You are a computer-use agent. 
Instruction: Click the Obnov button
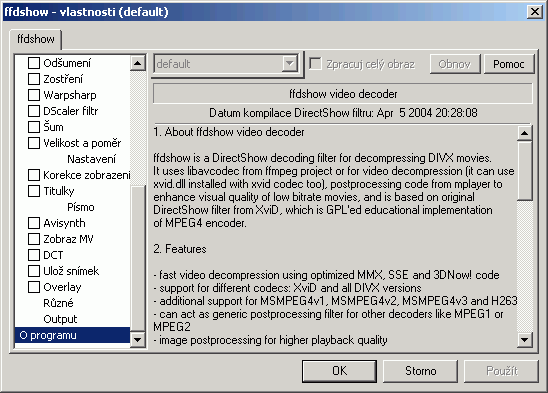[x=455, y=64]
